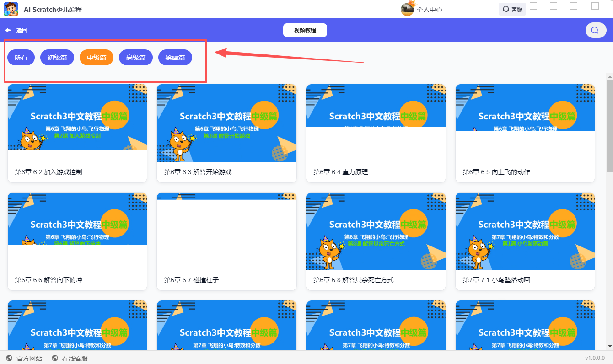Open lesson 第7章 7.1 小鸟坠落动画
Image resolution: width=613 pixels, height=364 pixels.
[525, 241]
